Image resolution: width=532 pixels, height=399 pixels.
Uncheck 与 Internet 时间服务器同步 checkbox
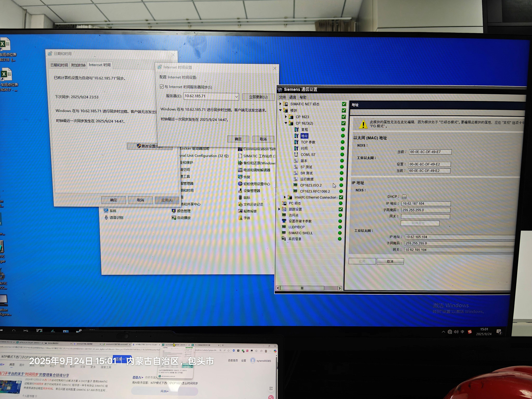click(x=162, y=87)
